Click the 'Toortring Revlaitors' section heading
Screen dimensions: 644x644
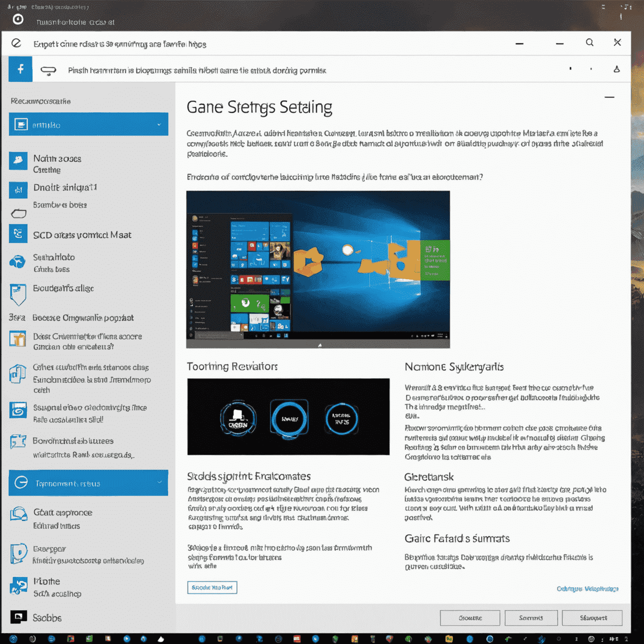point(232,366)
